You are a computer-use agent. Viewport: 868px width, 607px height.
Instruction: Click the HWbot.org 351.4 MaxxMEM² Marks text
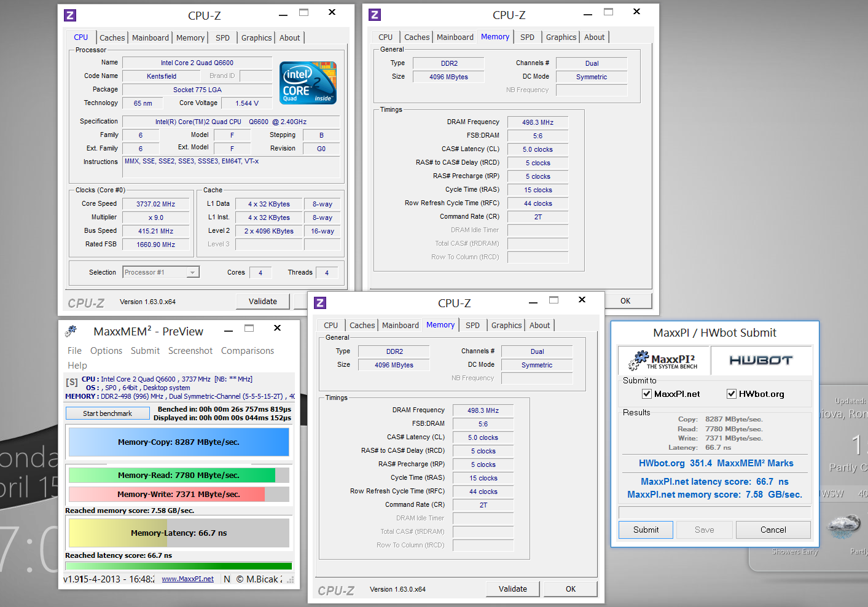pyautogui.click(x=716, y=463)
